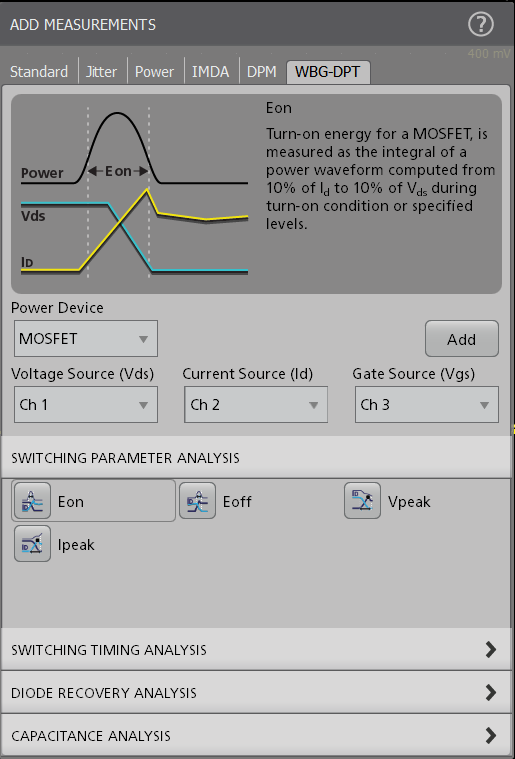515x759 pixels.
Task: Collapse Switching Parameter Analysis header
Action: pos(256,457)
